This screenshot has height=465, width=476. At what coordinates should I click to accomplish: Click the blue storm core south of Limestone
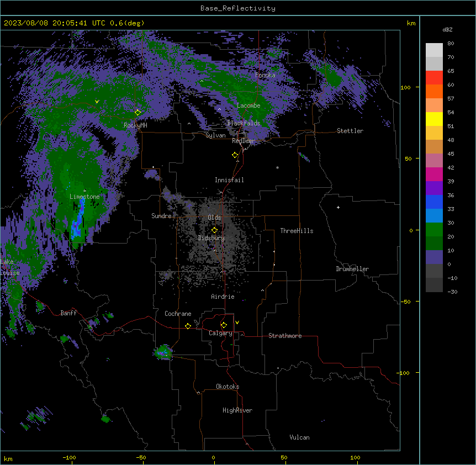(77, 220)
